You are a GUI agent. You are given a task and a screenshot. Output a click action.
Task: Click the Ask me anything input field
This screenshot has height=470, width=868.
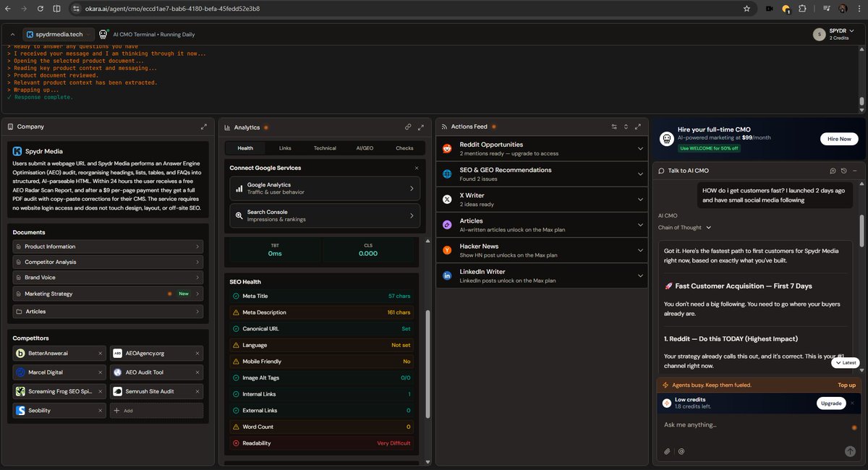(x=752, y=424)
